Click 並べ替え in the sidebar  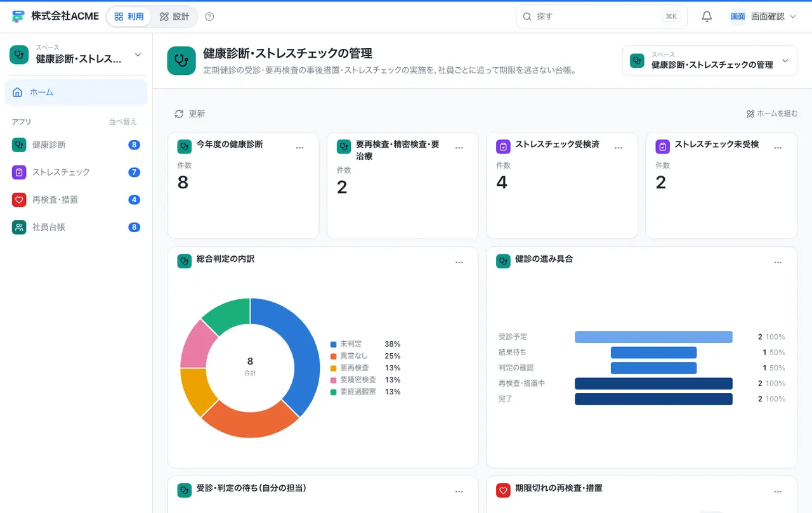pos(123,122)
